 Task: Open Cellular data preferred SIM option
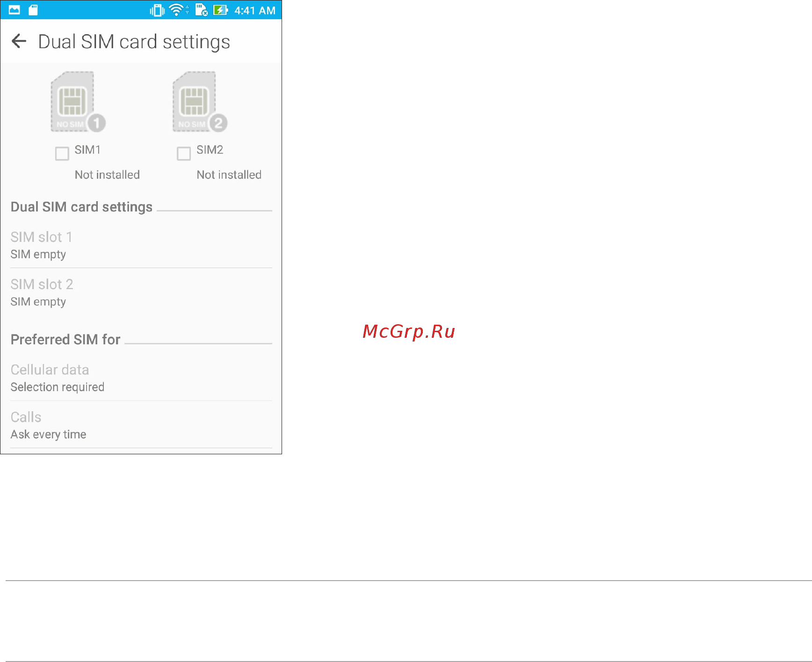pos(141,378)
